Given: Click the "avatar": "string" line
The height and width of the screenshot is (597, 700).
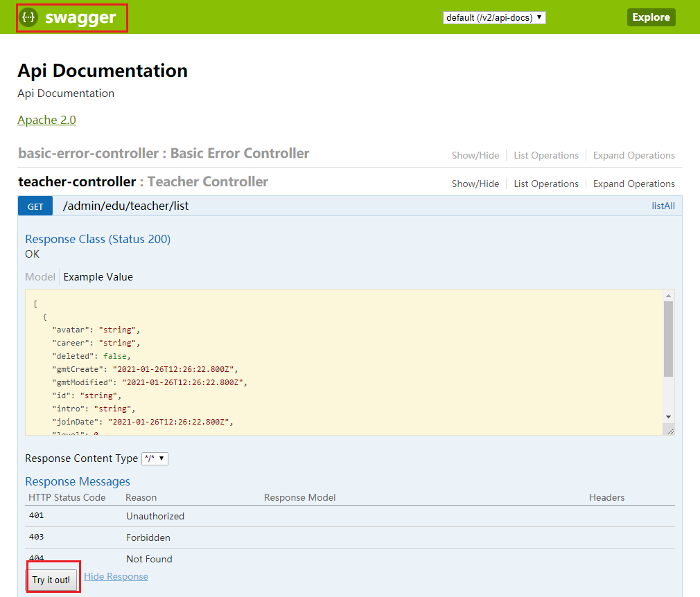Looking at the screenshot, I should click(x=96, y=330).
